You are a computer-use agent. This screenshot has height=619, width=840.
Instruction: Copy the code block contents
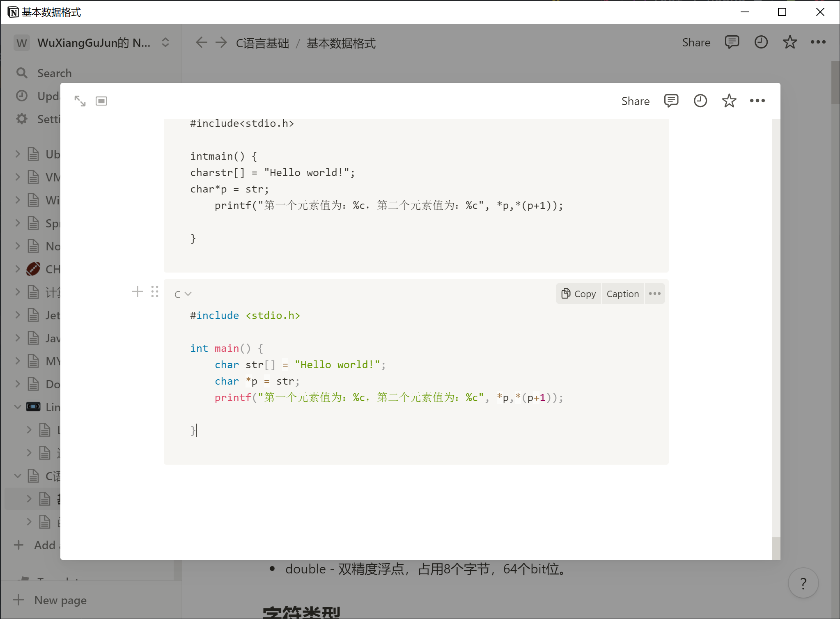579,294
